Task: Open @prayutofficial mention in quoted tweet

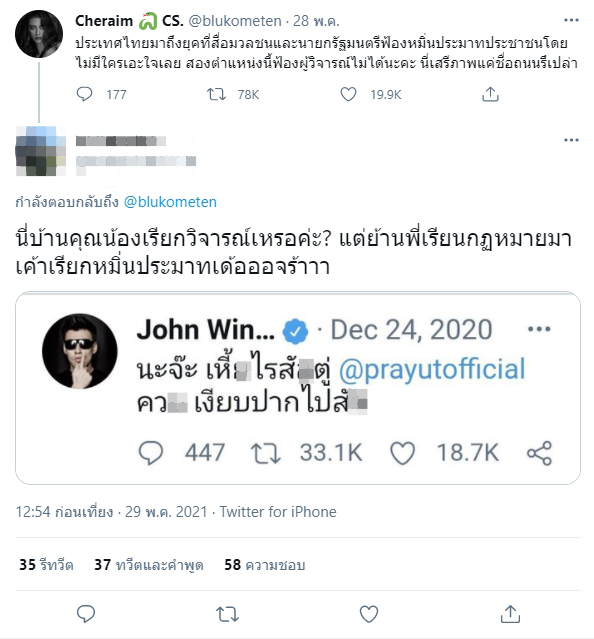Action: [432, 369]
